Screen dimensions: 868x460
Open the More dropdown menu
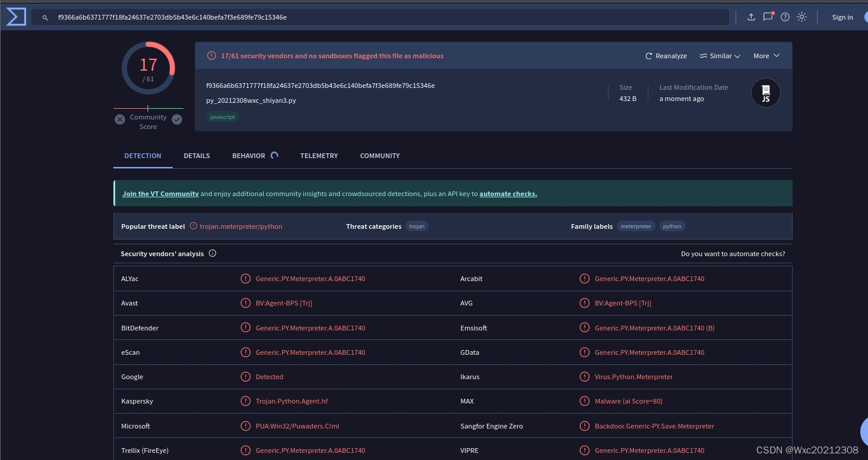766,56
